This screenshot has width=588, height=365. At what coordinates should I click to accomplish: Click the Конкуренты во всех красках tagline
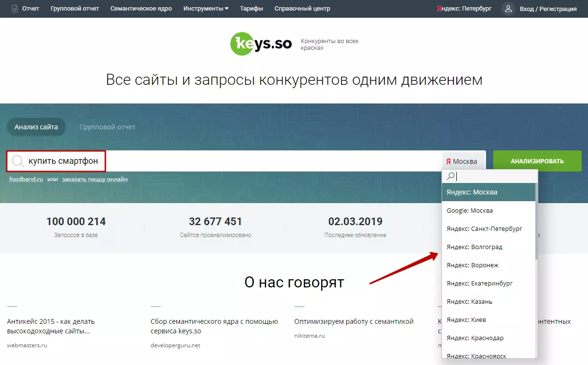(x=329, y=45)
